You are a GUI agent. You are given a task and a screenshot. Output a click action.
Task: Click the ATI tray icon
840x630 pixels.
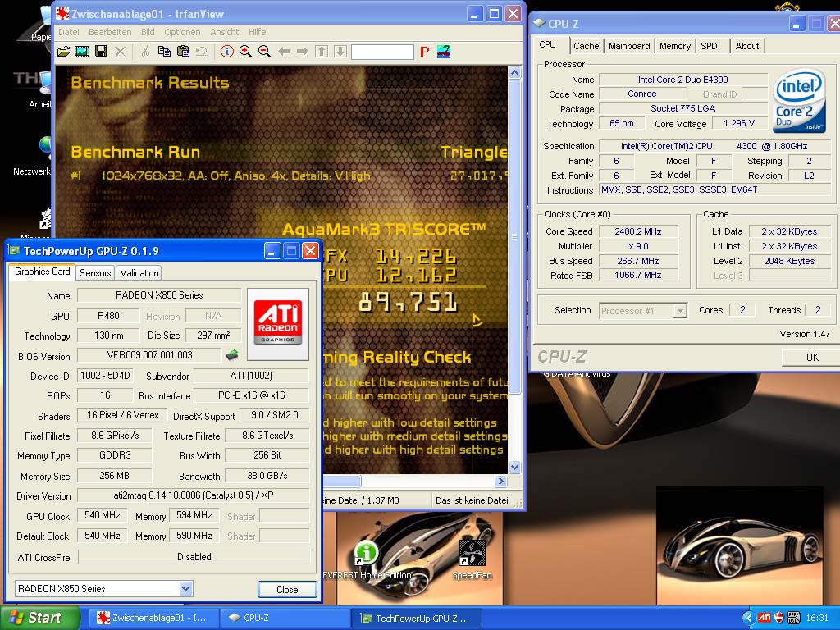(764, 618)
